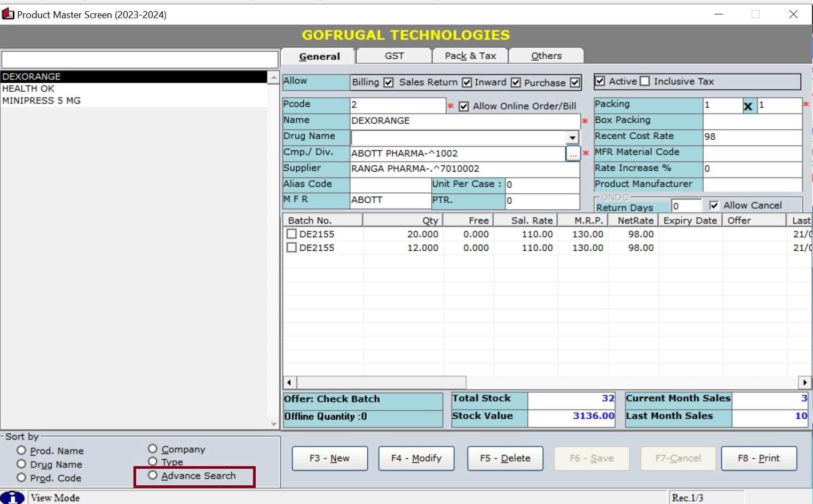Tick the first DE2155 batch checkbox
Viewport: 813px width, 504px height.
click(x=291, y=234)
